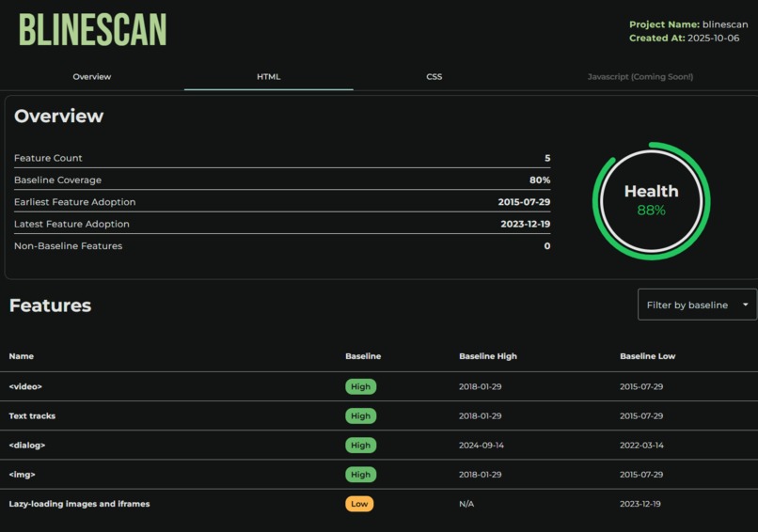Click the Overview section heading
Image resolution: width=758 pixels, height=532 pixels.
click(58, 116)
